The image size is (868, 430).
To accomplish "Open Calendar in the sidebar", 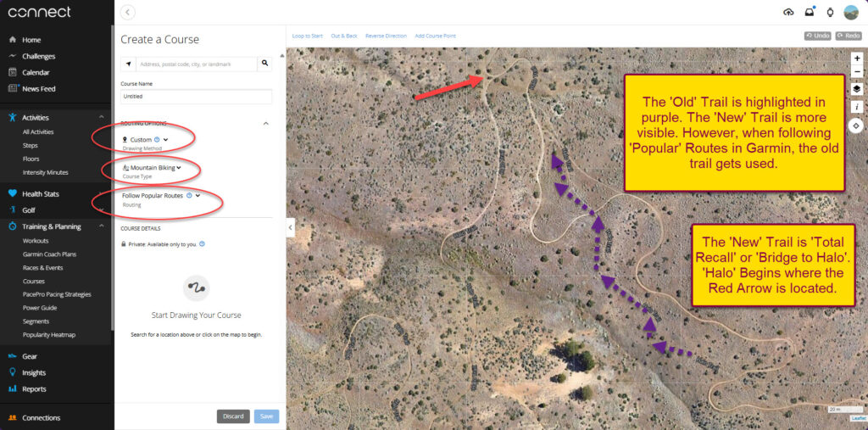I will pos(36,72).
